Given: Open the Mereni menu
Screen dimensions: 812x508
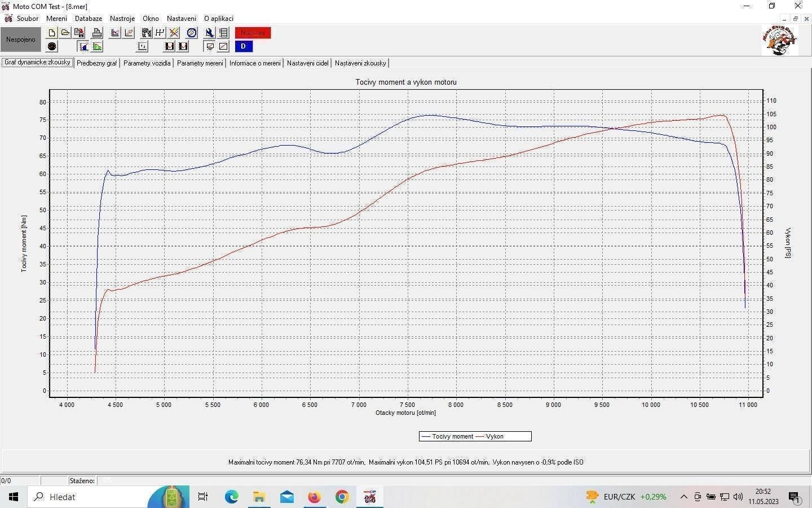Looking at the screenshot, I should coord(56,19).
